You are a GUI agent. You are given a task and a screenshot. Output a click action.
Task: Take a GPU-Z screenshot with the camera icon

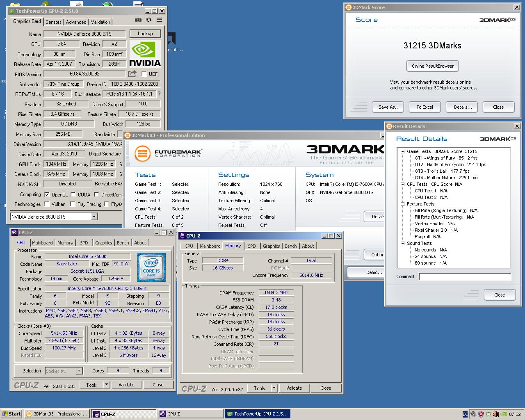[138, 20]
